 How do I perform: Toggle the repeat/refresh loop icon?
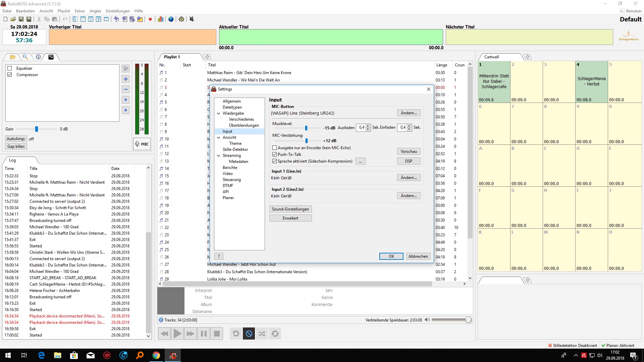pos(275,334)
